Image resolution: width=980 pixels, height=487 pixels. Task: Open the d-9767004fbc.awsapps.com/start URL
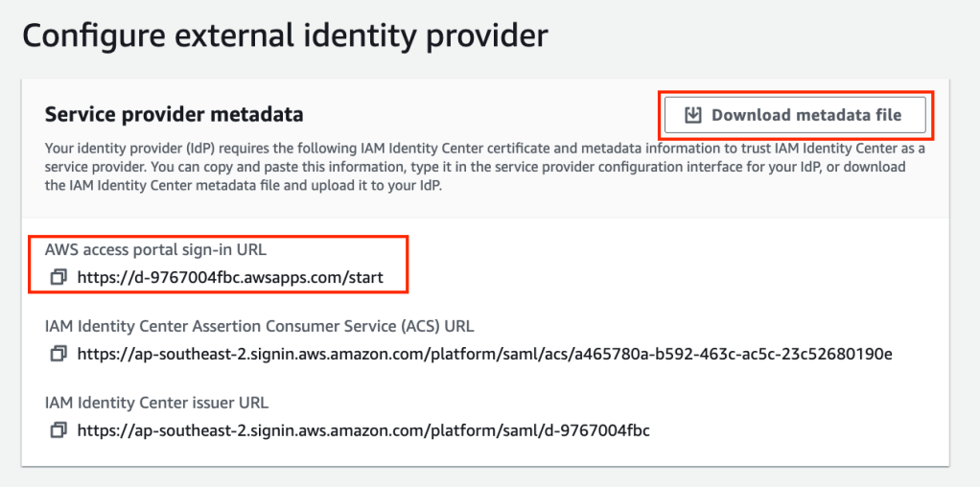(230, 277)
